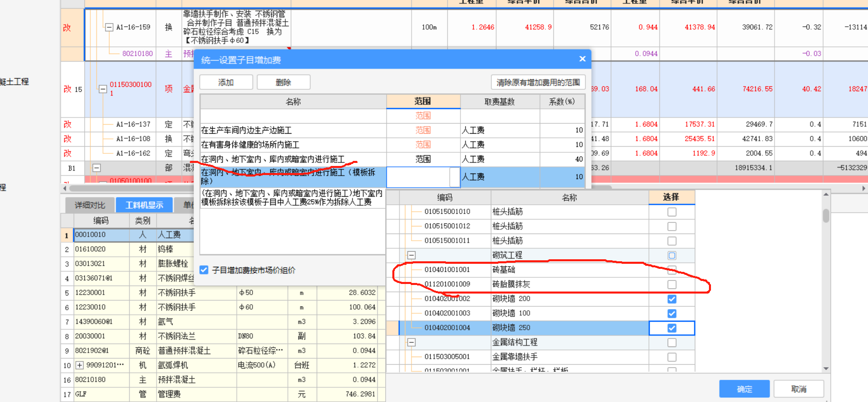This screenshot has height=402, width=868.
Task: Click the up arrow of the selection list scrollbar
Action: coord(826,194)
